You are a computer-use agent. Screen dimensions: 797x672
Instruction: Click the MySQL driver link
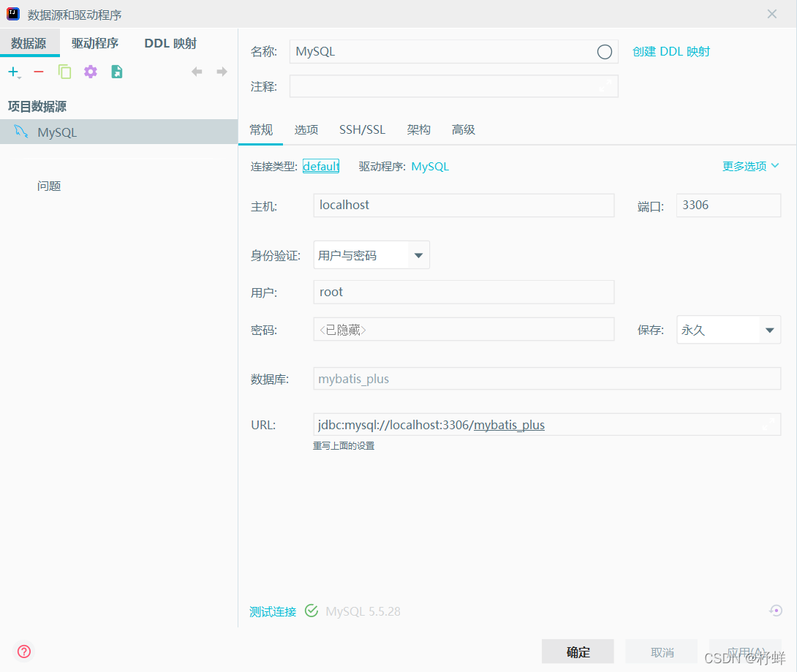click(x=430, y=167)
